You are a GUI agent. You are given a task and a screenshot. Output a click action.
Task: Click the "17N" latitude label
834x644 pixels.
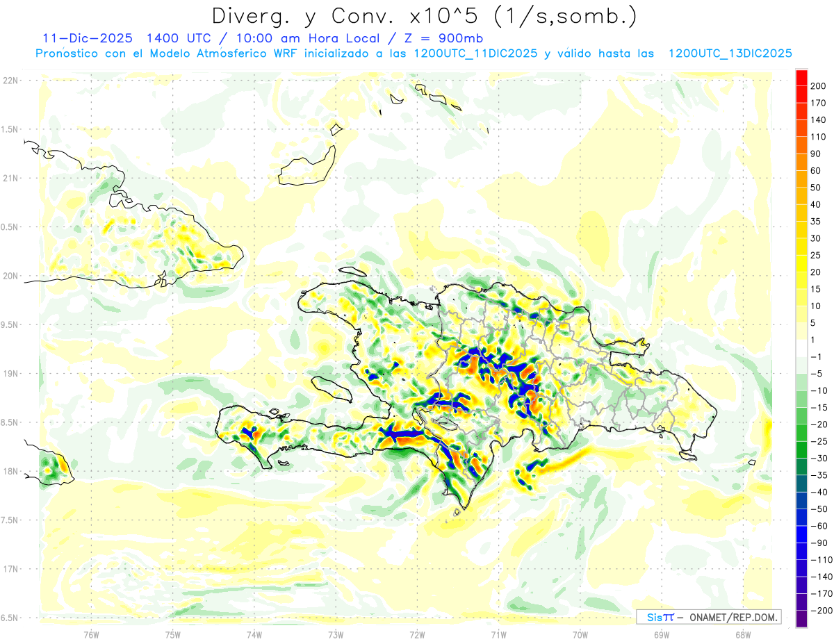click(10, 569)
